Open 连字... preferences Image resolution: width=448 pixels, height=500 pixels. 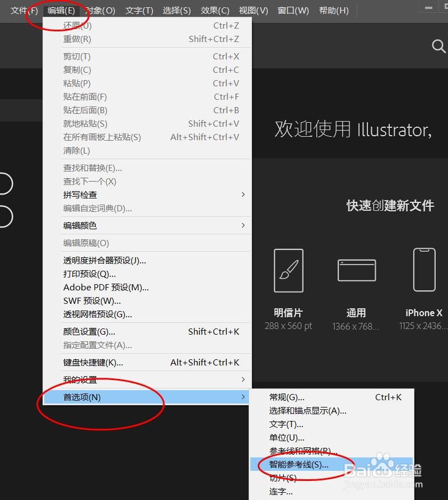coord(332,491)
